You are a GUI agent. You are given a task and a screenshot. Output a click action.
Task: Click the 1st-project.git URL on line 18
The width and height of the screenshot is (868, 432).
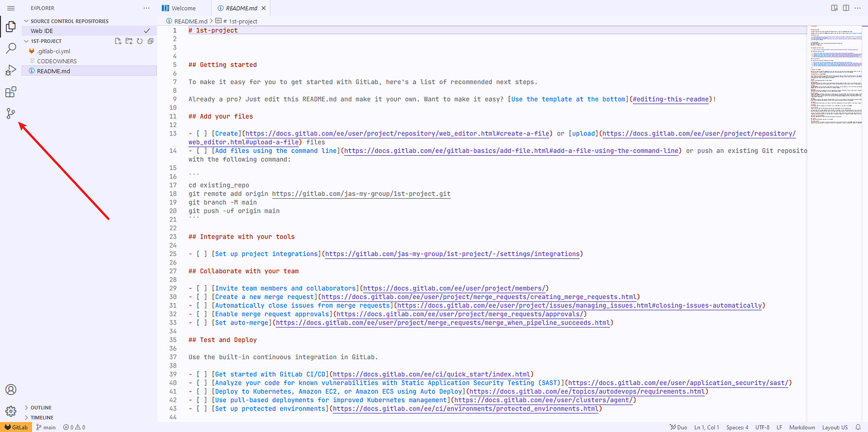click(x=361, y=194)
